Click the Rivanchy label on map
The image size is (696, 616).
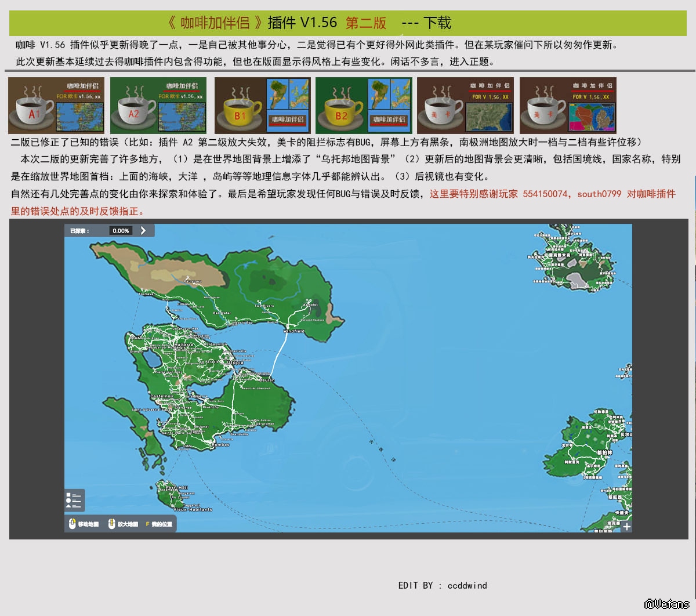point(211,407)
